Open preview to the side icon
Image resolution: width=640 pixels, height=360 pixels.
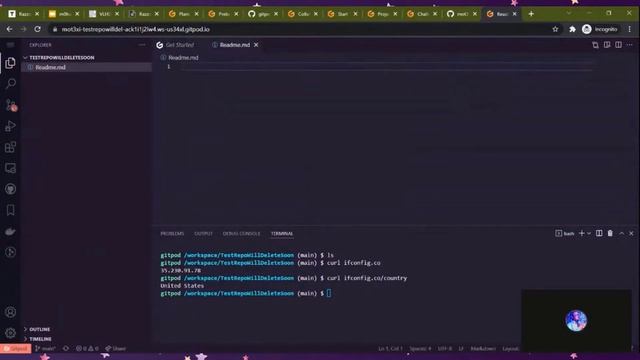coord(607,45)
